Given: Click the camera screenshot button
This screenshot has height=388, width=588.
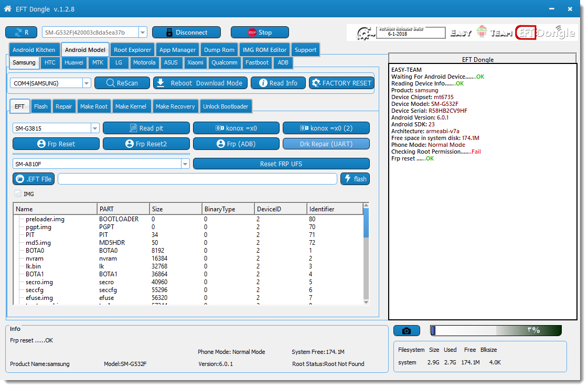Looking at the screenshot, I should [x=407, y=331].
